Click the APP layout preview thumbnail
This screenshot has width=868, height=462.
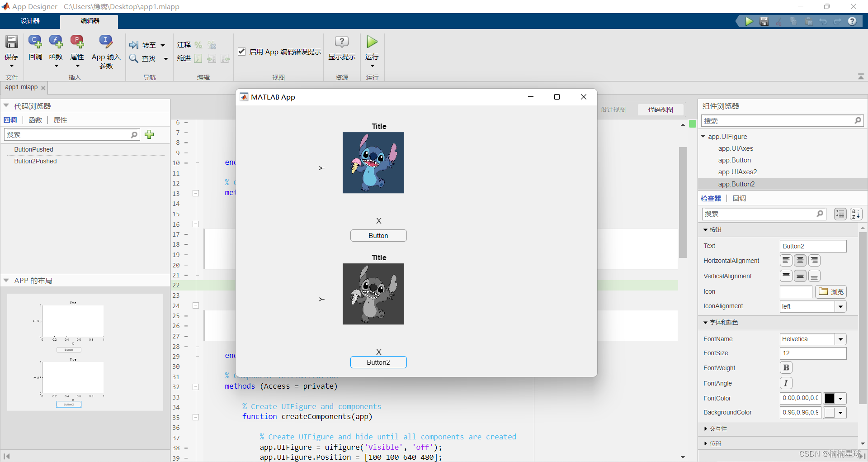coord(85,352)
